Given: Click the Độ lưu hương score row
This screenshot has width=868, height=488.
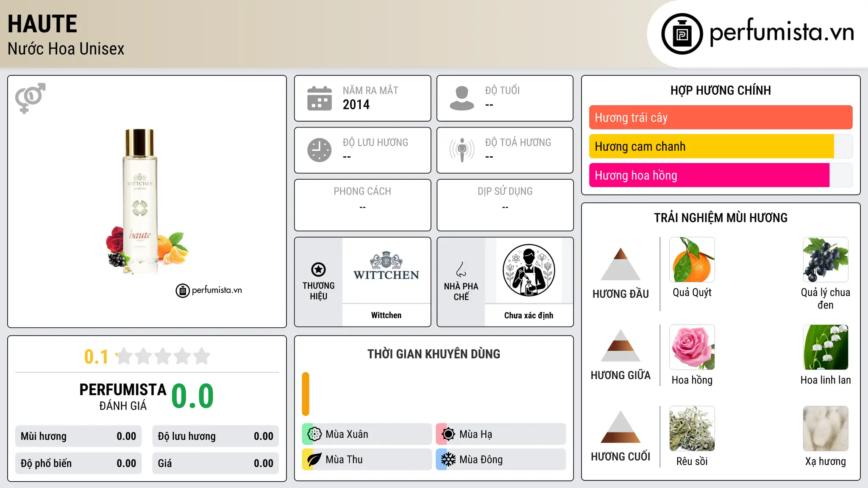Looking at the screenshot, I should pyautogui.click(x=215, y=436).
